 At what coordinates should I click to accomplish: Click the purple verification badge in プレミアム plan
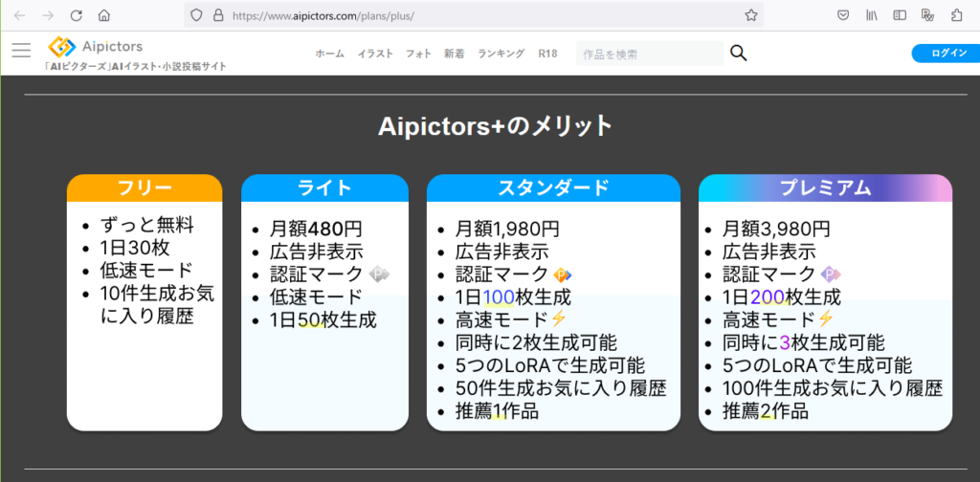(x=831, y=274)
